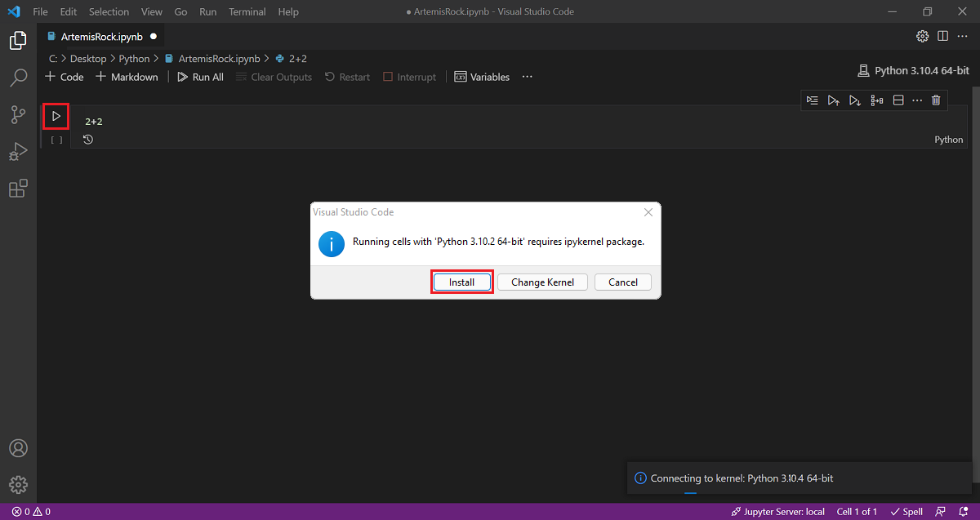Viewport: 980px width, 520px height.
Task: Open the Source Control view
Action: tap(18, 114)
